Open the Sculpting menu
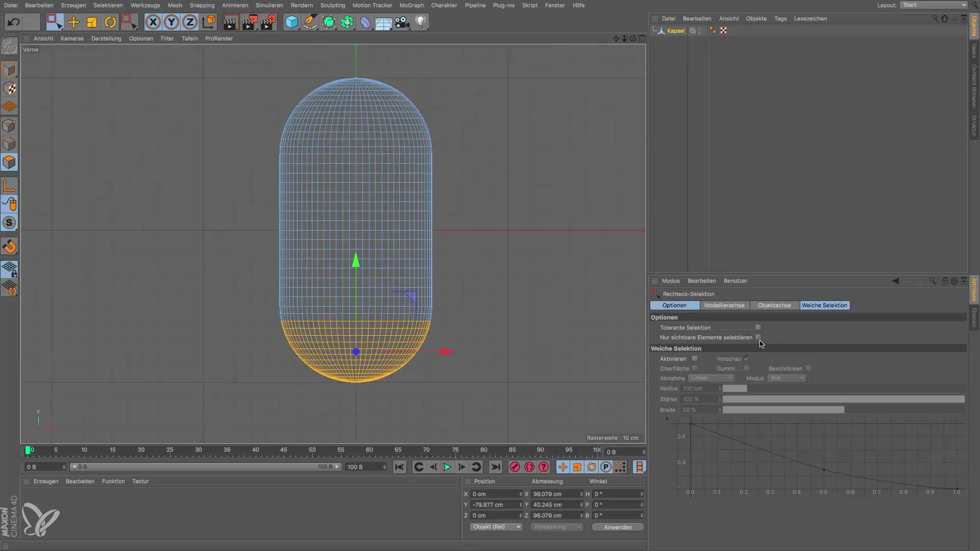The width and height of the screenshot is (980, 551). coord(333,5)
